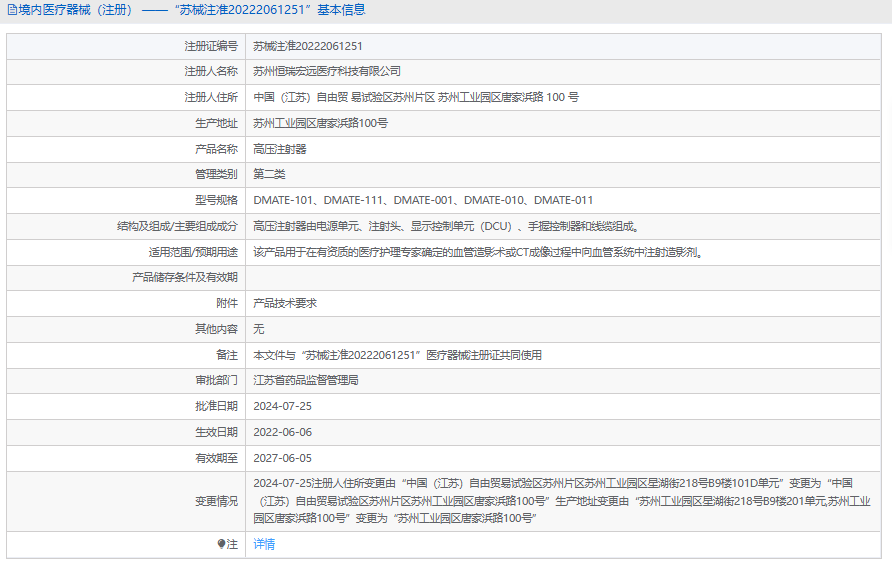Open the 详情 details link
This screenshot has width=892, height=565.
pyautogui.click(x=264, y=545)
